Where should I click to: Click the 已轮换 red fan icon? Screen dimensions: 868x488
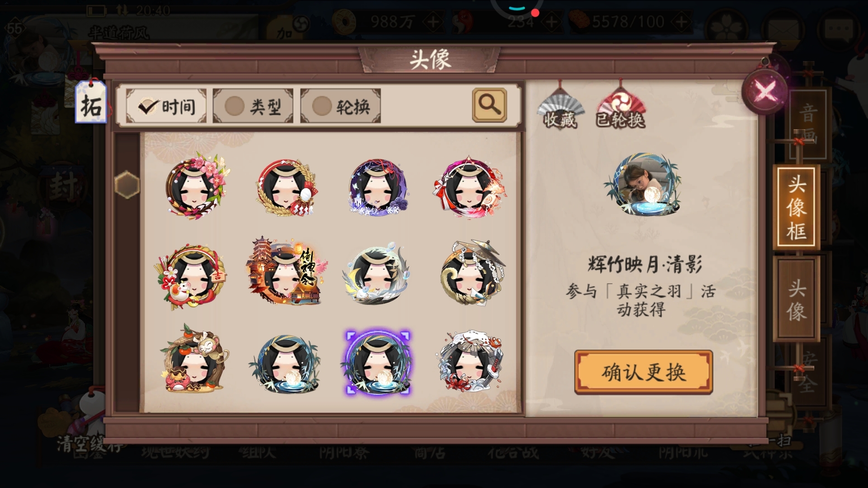[x=620, y=107]
